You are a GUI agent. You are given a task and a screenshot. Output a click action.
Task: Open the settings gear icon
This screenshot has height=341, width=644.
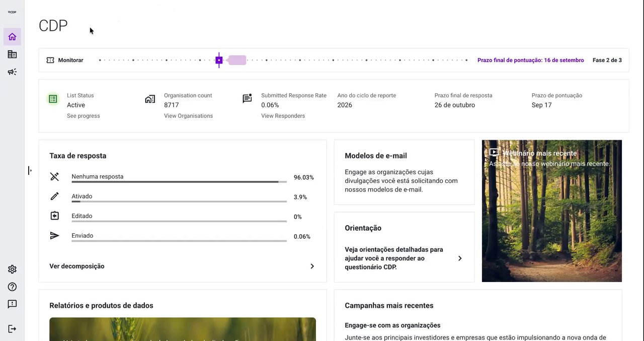pos(12,269)
